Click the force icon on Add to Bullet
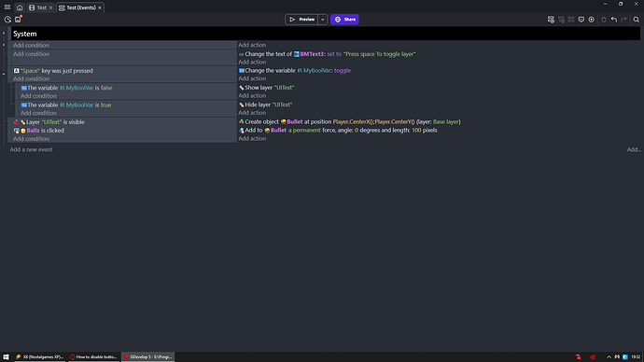Viewport: 644px width, 362px height. click(242, 131)
